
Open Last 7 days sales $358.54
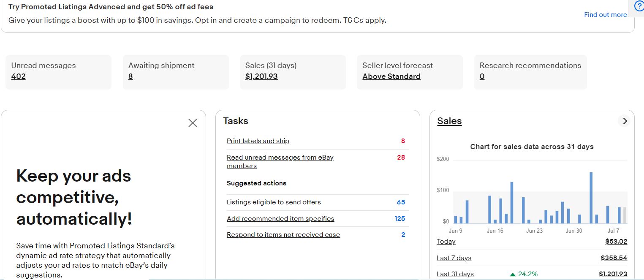[x=614, y=258]
